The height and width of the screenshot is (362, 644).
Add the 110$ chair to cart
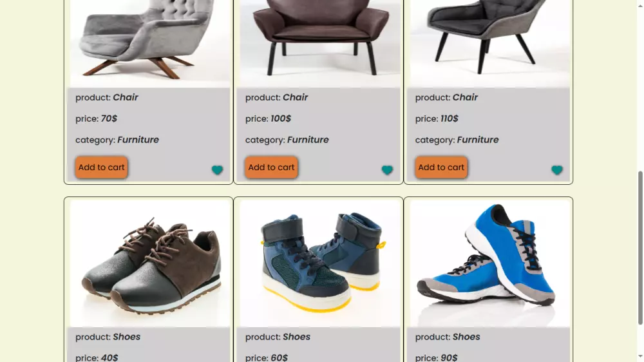pos(441,167)
